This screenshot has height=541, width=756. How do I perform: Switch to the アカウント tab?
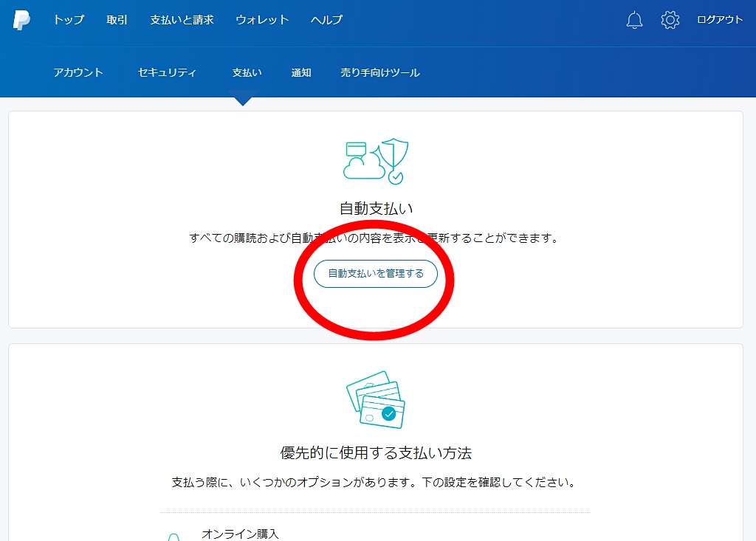click(x=78, y=72)
